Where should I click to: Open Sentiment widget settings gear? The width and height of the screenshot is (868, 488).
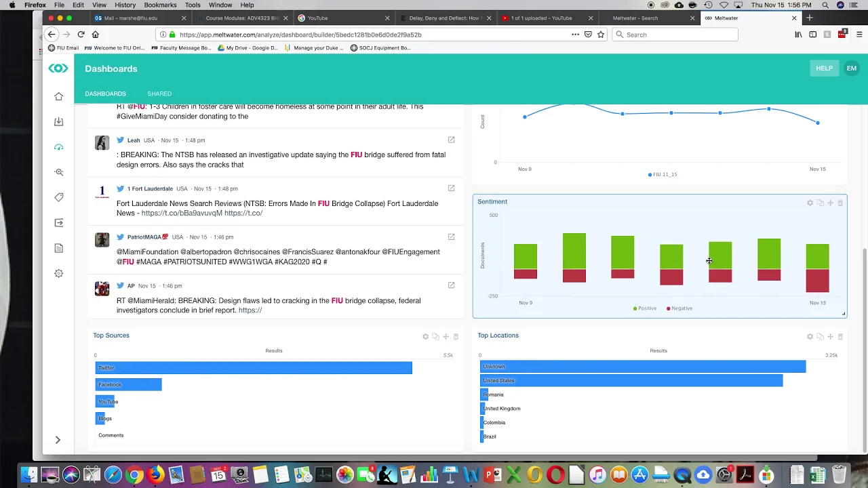tap(810, 203)
